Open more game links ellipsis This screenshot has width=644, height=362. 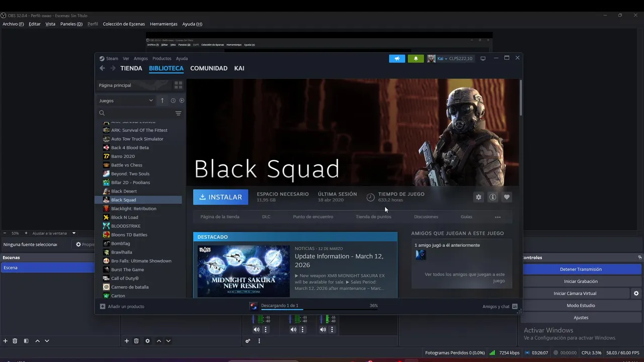[x=498, y=217]
